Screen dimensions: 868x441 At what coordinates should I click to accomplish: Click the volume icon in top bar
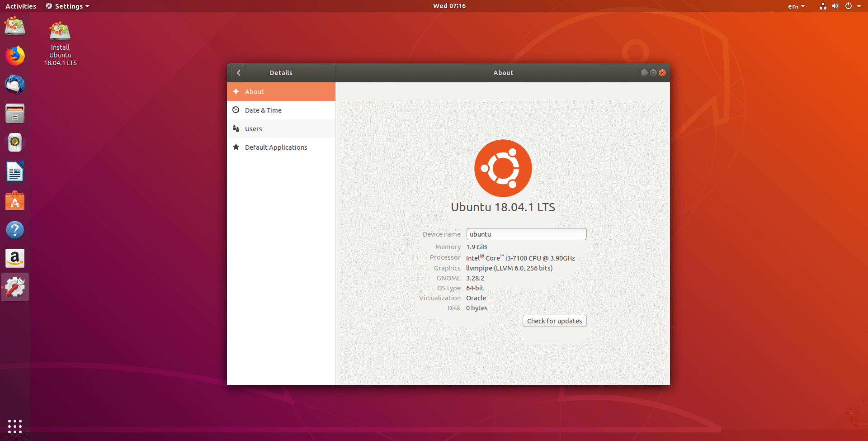pos(835,6)
